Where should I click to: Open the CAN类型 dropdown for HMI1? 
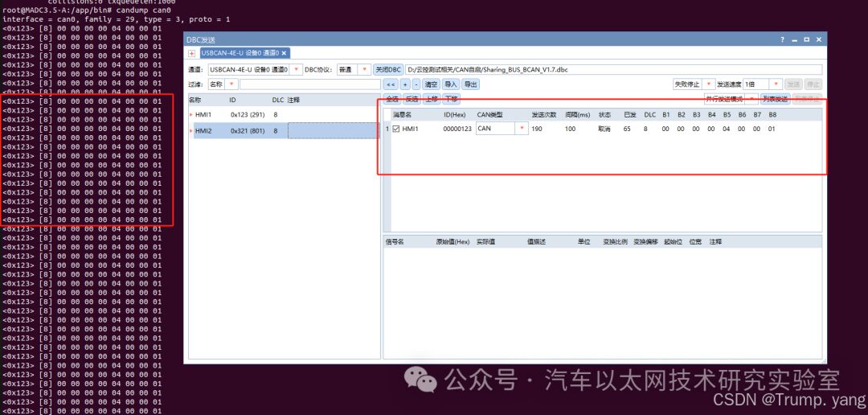(521, 129)
